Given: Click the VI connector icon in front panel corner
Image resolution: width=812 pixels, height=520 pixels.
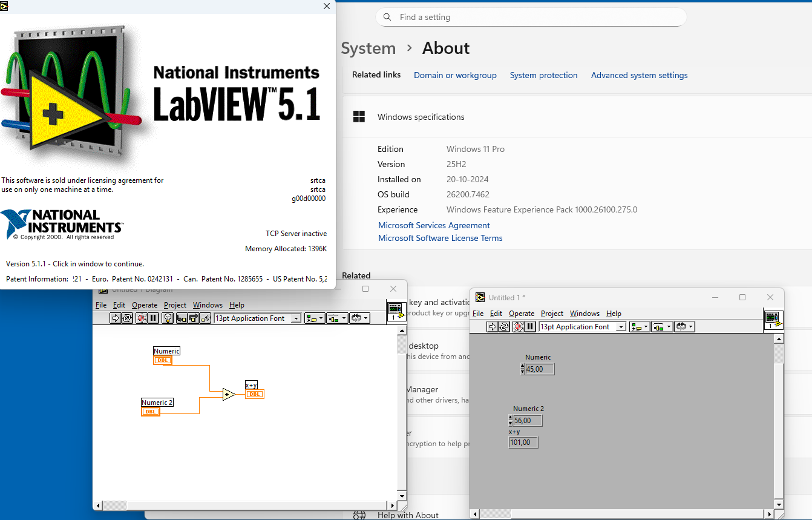Looking at the screenshot, I should (x=773, y=319).
